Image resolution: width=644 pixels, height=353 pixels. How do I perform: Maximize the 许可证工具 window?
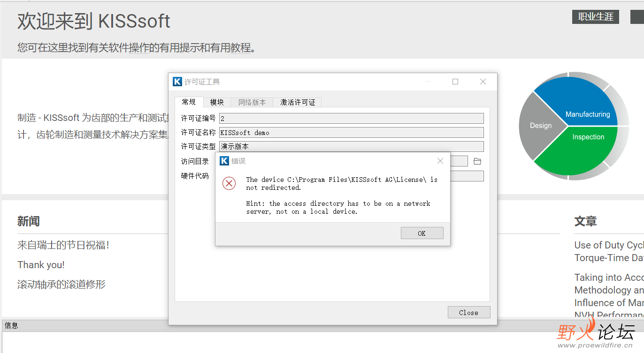tap(455, 82)
